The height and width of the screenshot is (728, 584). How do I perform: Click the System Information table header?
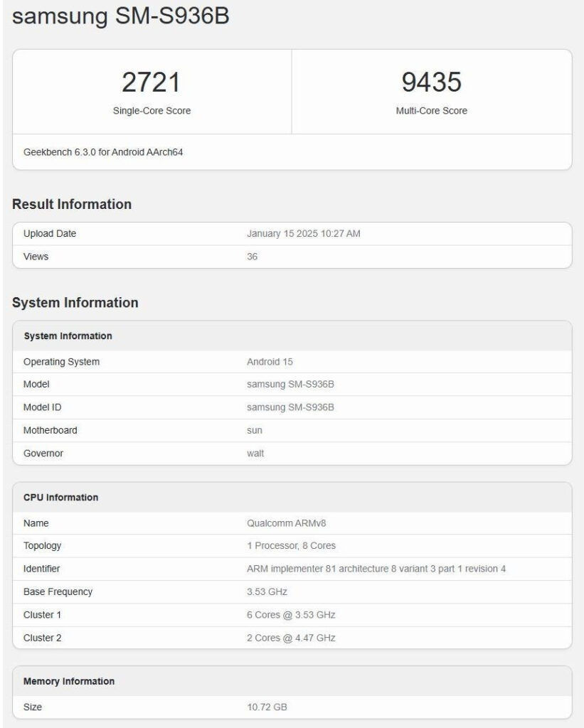pyautogui.click(x=68, y=336)
